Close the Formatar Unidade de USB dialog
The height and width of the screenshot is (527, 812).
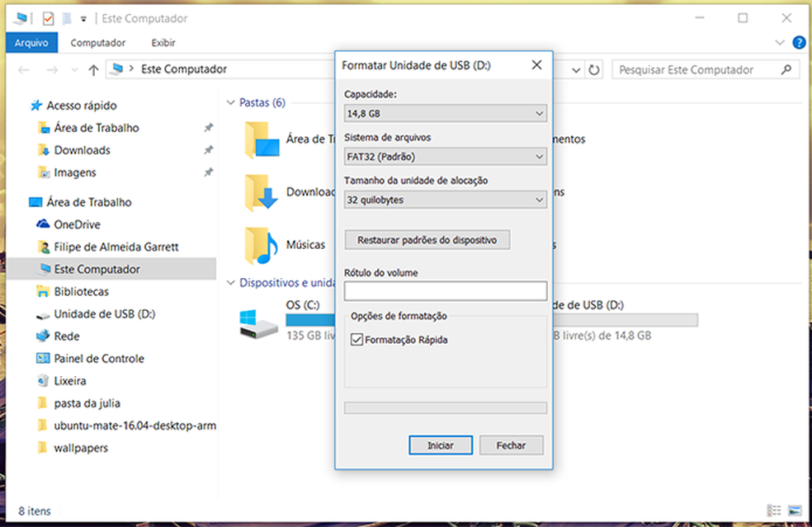(537, 64)
